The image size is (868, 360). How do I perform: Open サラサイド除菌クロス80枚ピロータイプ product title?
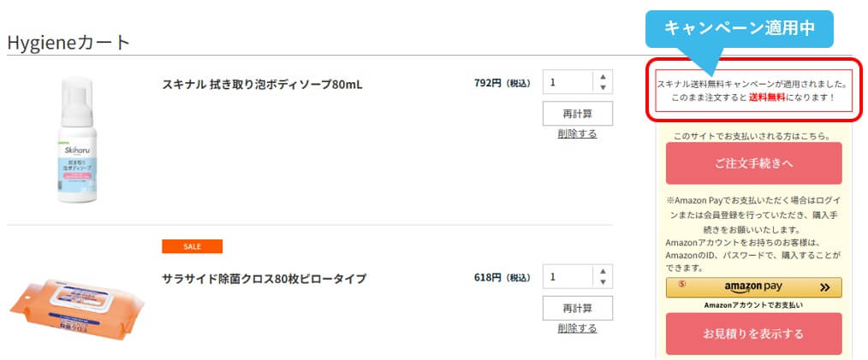coord(264,279)
